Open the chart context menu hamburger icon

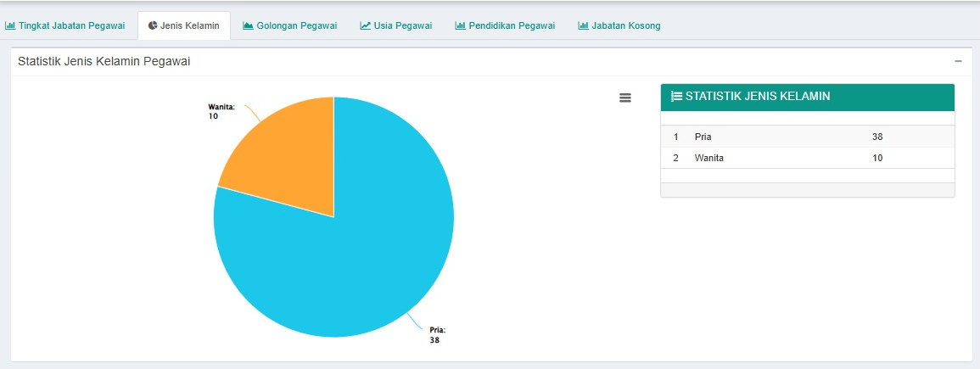625,98
